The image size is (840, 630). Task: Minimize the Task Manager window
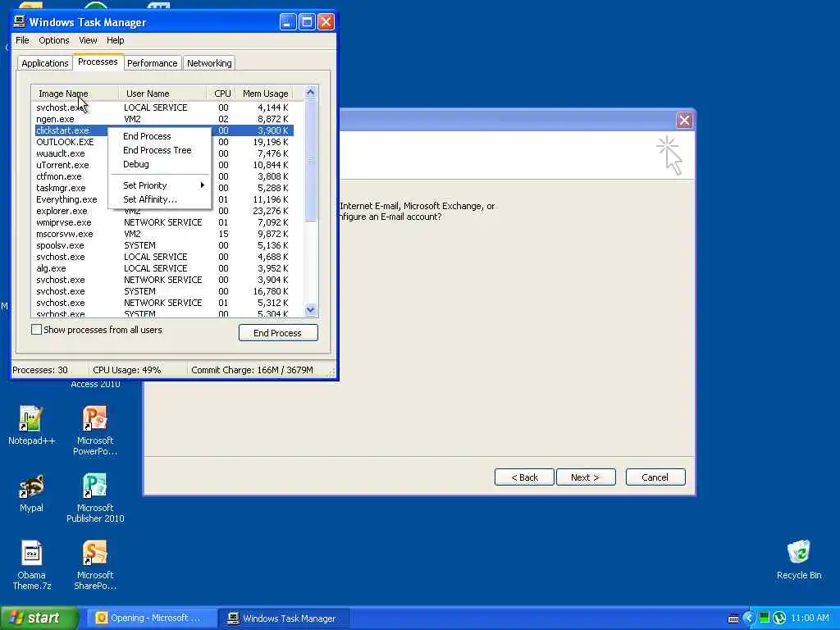(x=288, y=22)
